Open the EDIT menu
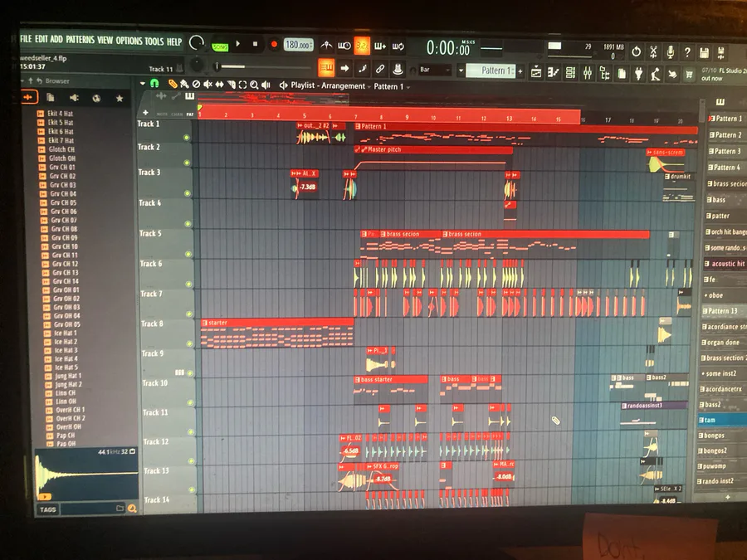747x560 pixels. [41, 39]
